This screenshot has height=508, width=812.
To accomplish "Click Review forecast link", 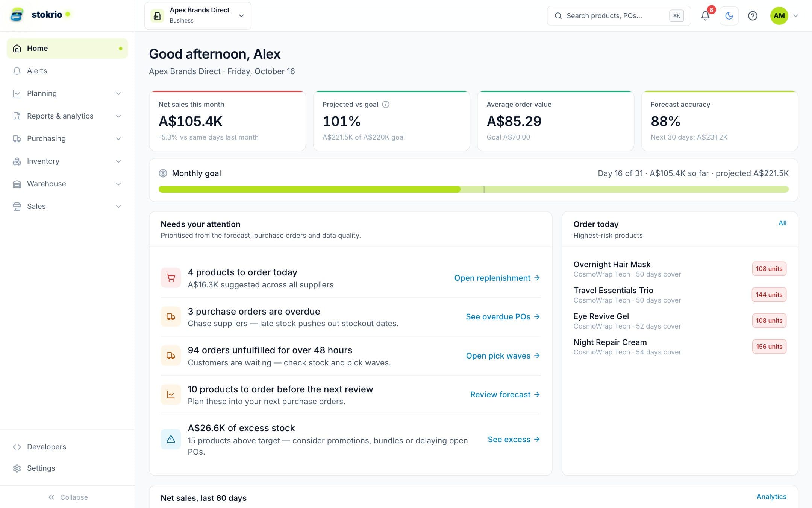I will click(505, 394).
